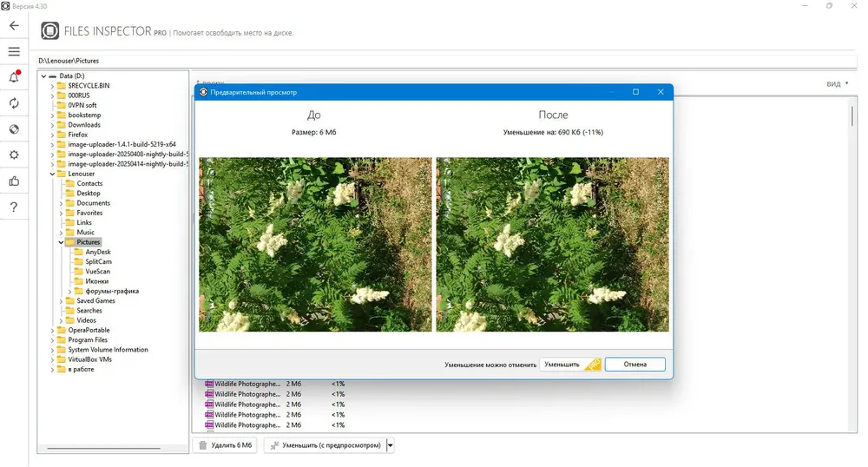Screen dimensions: 868x467
Task: Open the hamburger menu icon
Action: pos(14,51)
